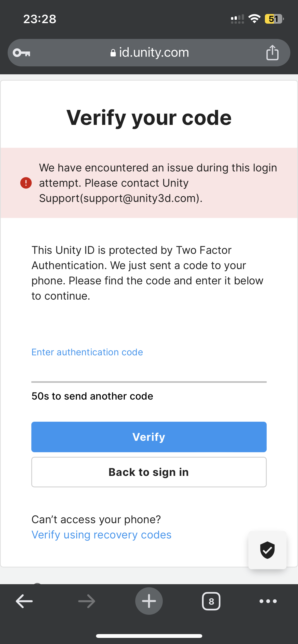Tap the red error alert icon

25,183
